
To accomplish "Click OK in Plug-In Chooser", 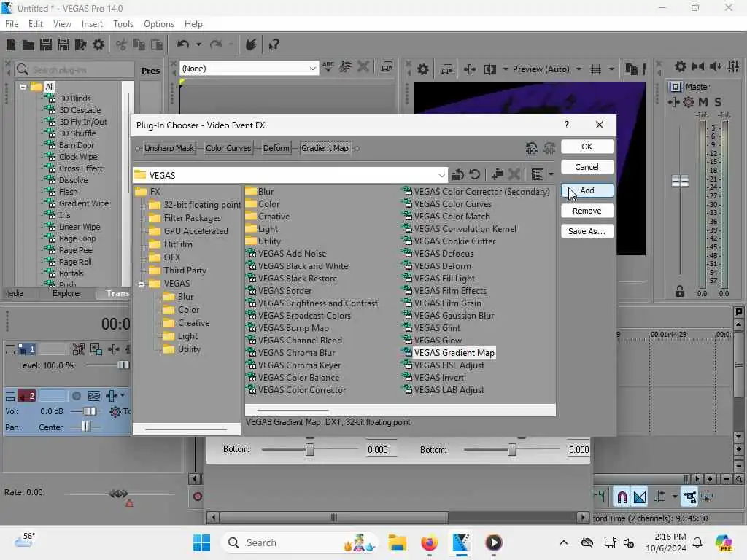I will pos(587,147).
